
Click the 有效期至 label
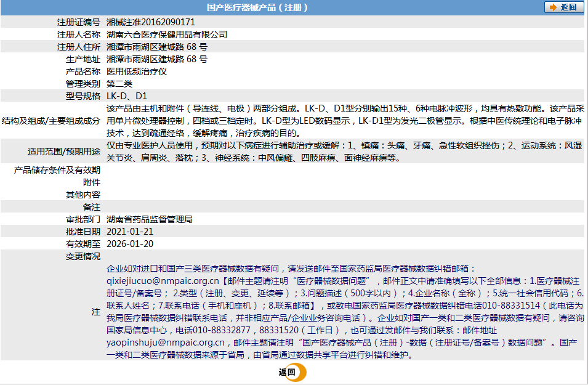(x=83, y=244)
